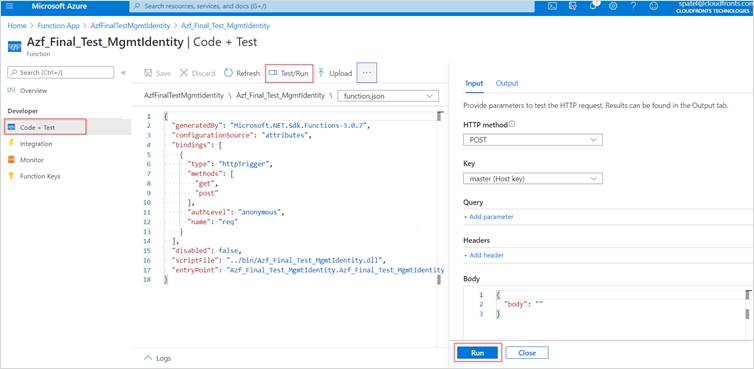Screen dimensions: 754x369
Task: Collapse the sidebar with double chevron
Action: coord(124,73)
